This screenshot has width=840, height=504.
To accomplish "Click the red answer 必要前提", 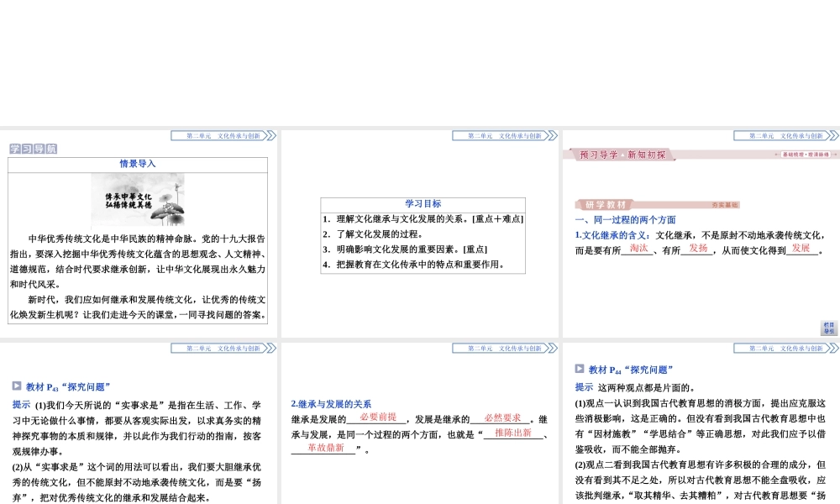I will pos(378,417).
